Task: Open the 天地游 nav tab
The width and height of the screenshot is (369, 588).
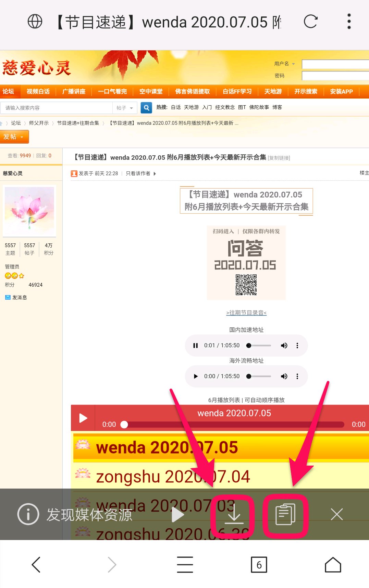Action: coord(273,92)
